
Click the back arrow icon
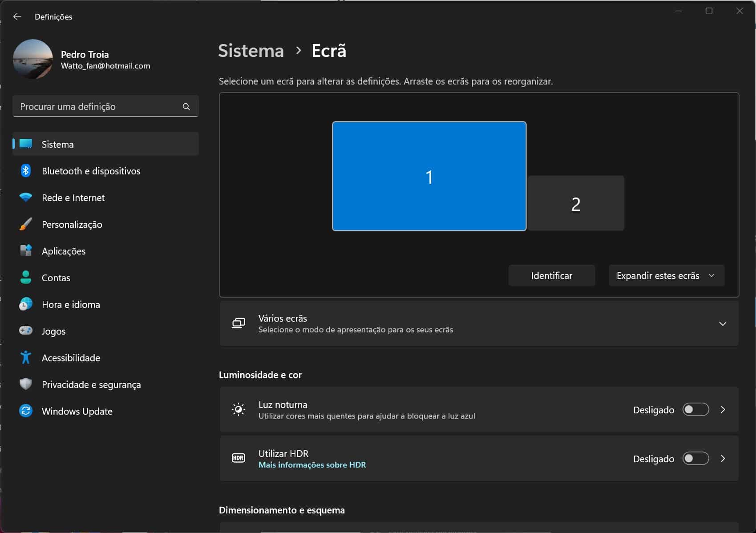17,16
